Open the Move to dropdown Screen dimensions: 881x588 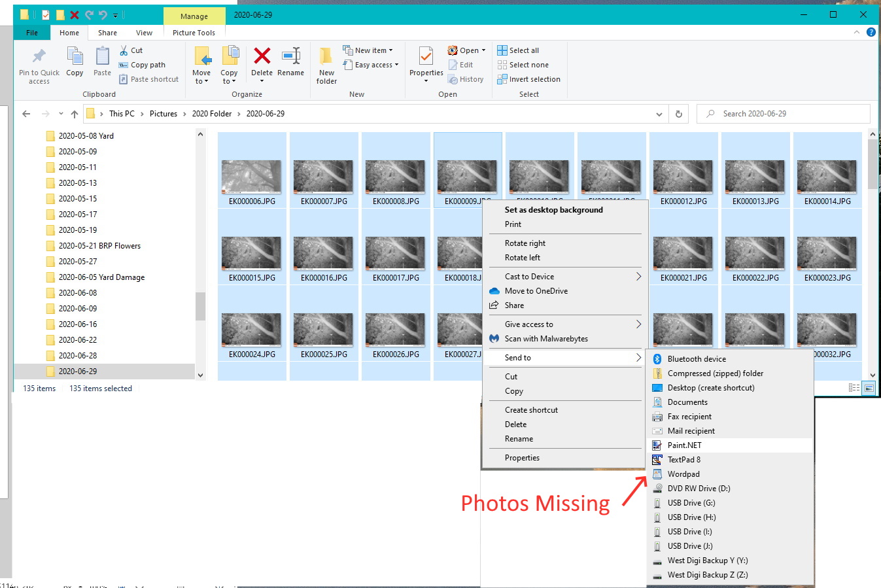pos(202,64)
